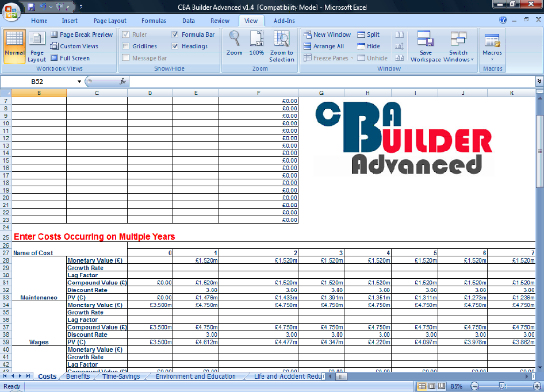Expand the Freeze Panes dropdown
544x392 pixels.
(x=330, y=58)
